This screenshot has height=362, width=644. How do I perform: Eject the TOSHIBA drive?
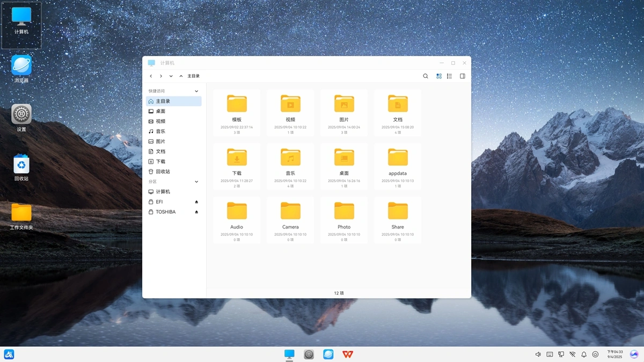click(x=196, y=212)
